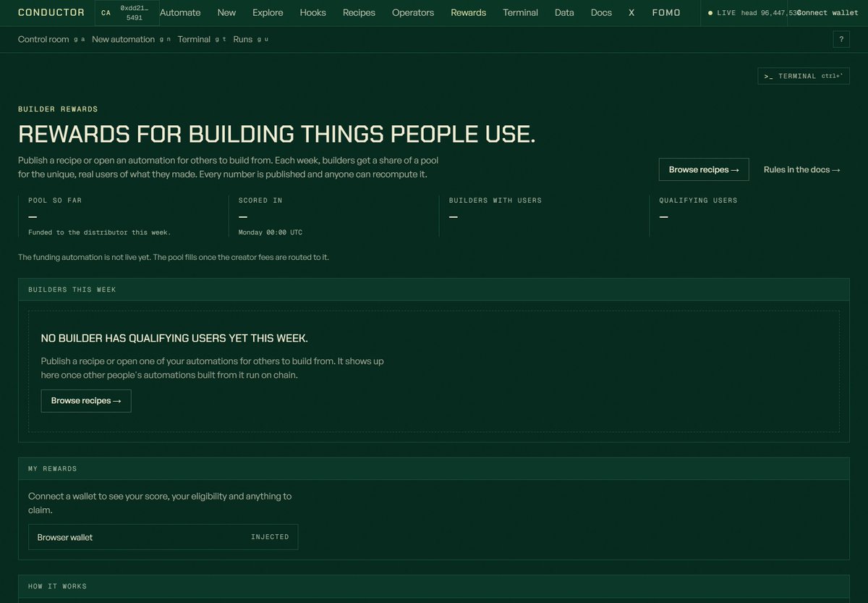Open the New nav item
868x603 pixels.
pyautogui.click(x=226, y=12)
